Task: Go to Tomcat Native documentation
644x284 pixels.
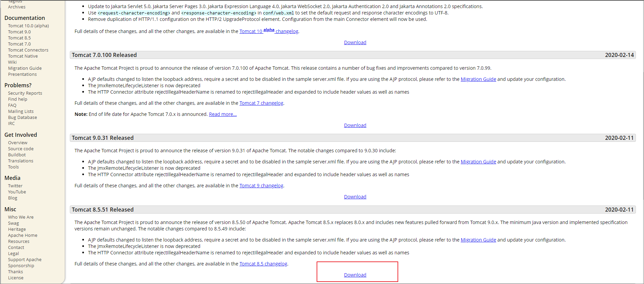Action: click(x=23, y=56)
